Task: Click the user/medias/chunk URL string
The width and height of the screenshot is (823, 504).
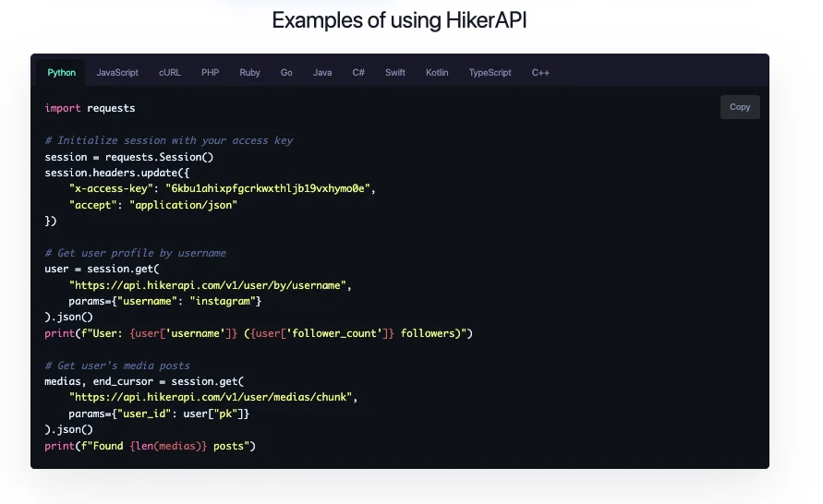Action: point(211,398)
